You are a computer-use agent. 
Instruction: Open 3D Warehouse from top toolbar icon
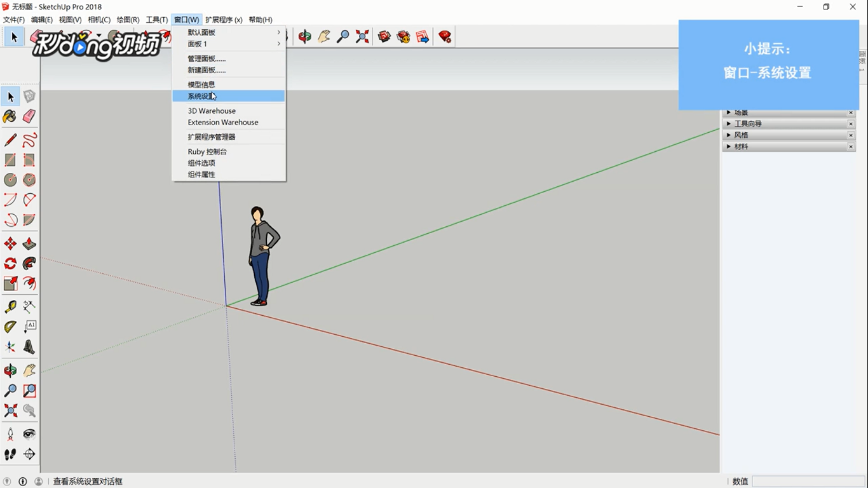(384, 37)
